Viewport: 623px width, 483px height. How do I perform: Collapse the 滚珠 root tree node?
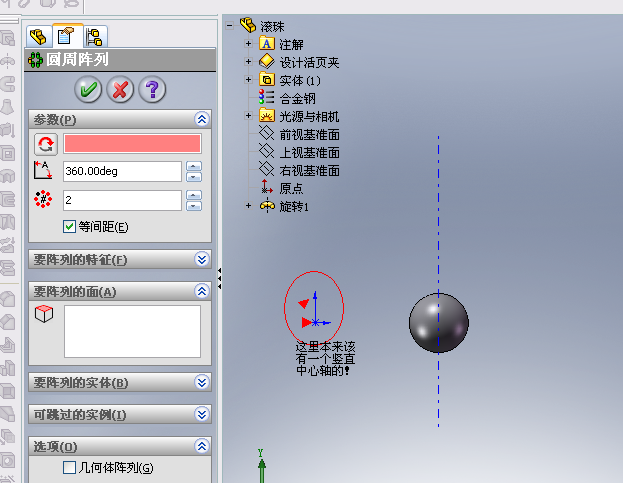point(229,26)
